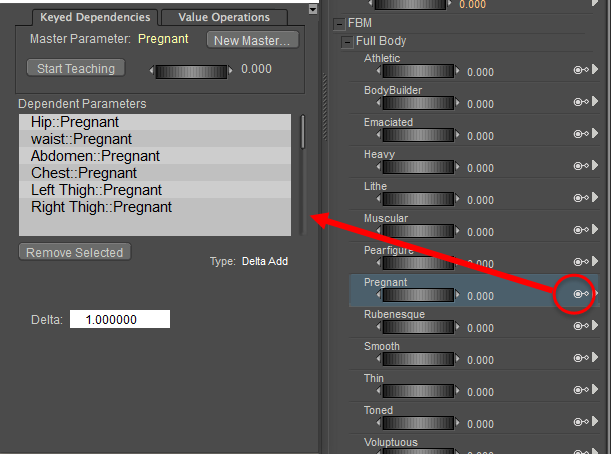Click the left arrow of the master dial

click(x=152, y=71)
